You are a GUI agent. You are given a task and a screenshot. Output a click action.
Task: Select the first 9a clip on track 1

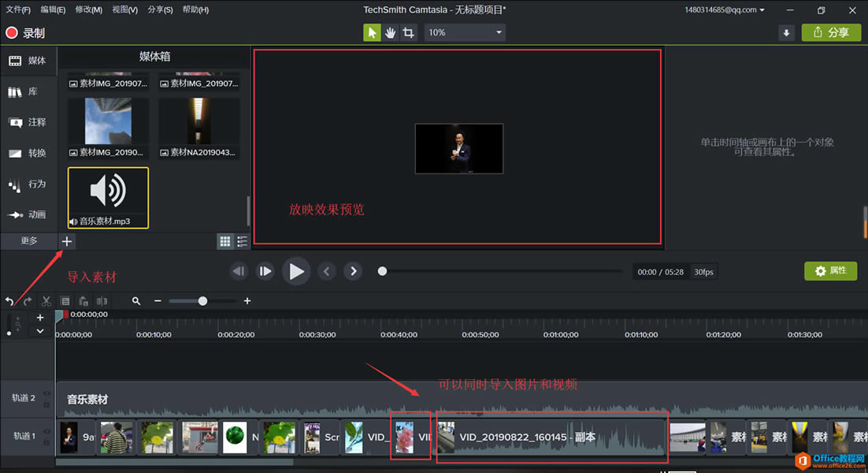point(76,437)
